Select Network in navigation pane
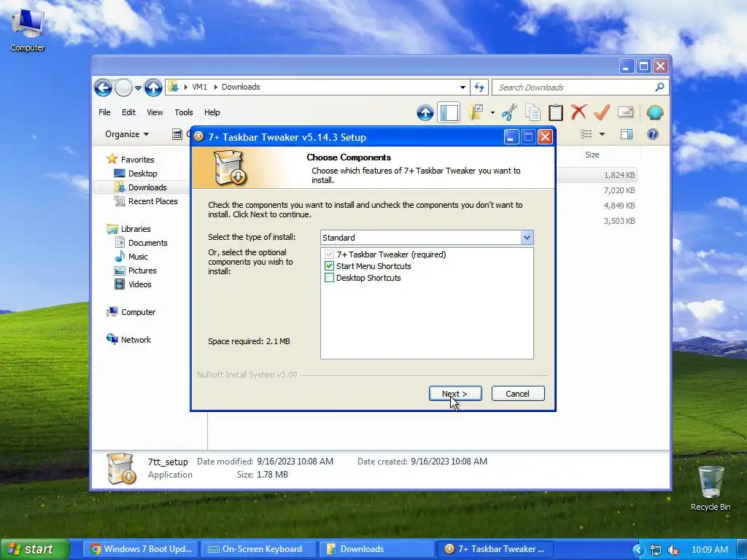 point(136,340)
